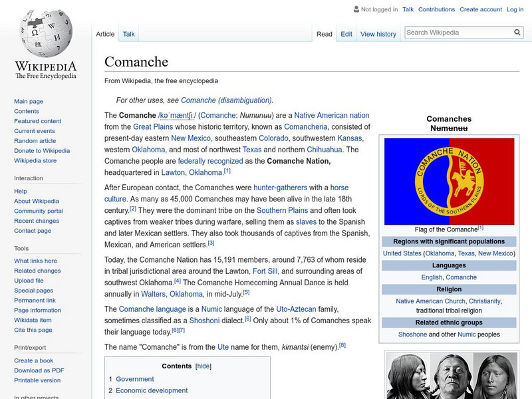Image resolution: width=532 pixels, height=399 pixels.
Task: Jump to Economic development section
Action: pyautogui.click(x=152, y=390)
